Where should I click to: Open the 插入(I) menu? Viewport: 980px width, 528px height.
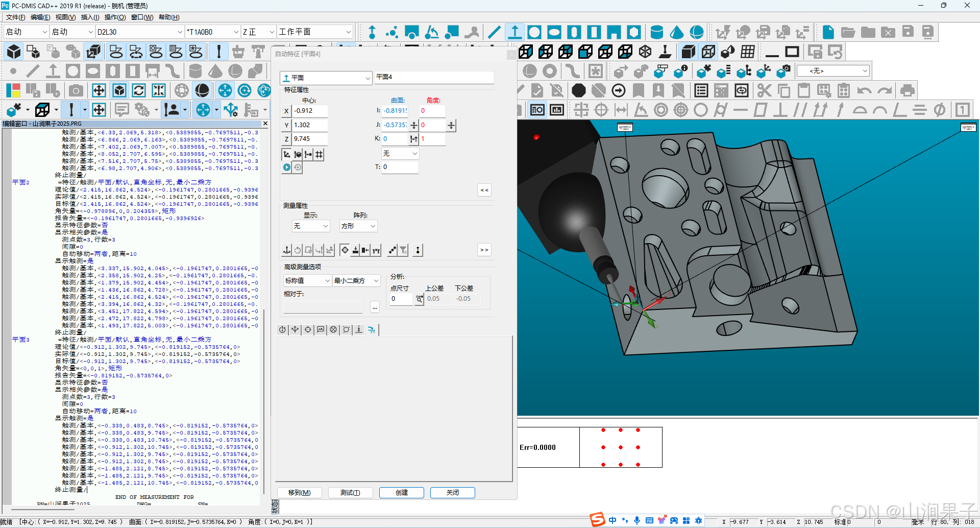pos(90,17)
